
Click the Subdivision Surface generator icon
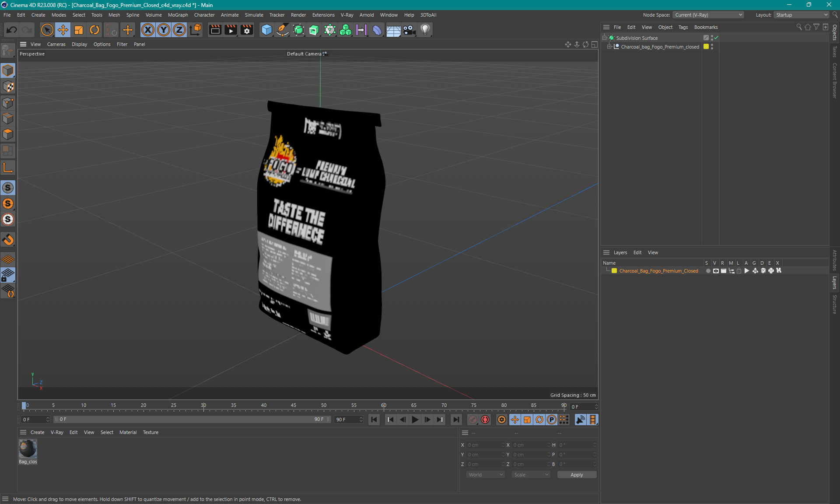click(298, 30)
